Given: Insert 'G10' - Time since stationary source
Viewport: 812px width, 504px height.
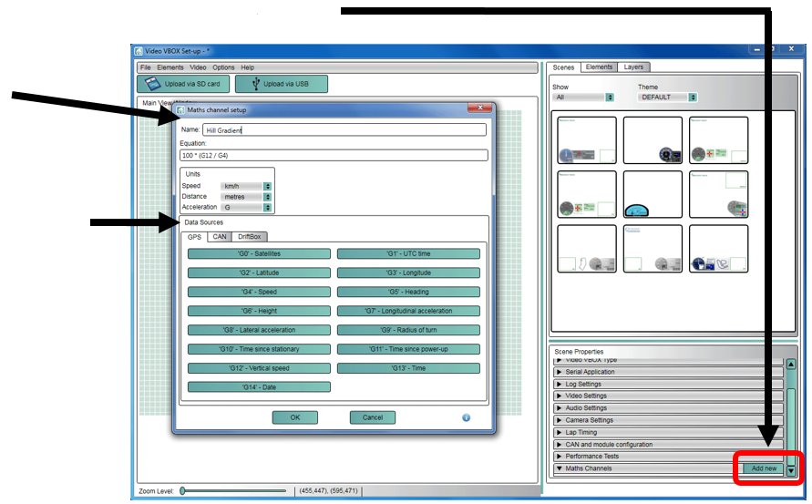Looking at the screenshot, I should [x=259, y=349].
